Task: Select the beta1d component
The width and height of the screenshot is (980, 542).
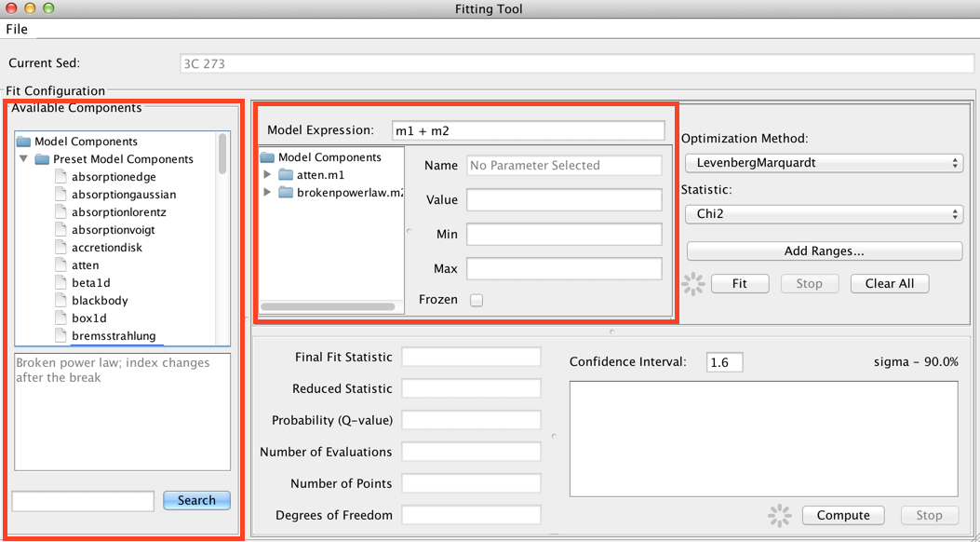Action: pos(90,282)
